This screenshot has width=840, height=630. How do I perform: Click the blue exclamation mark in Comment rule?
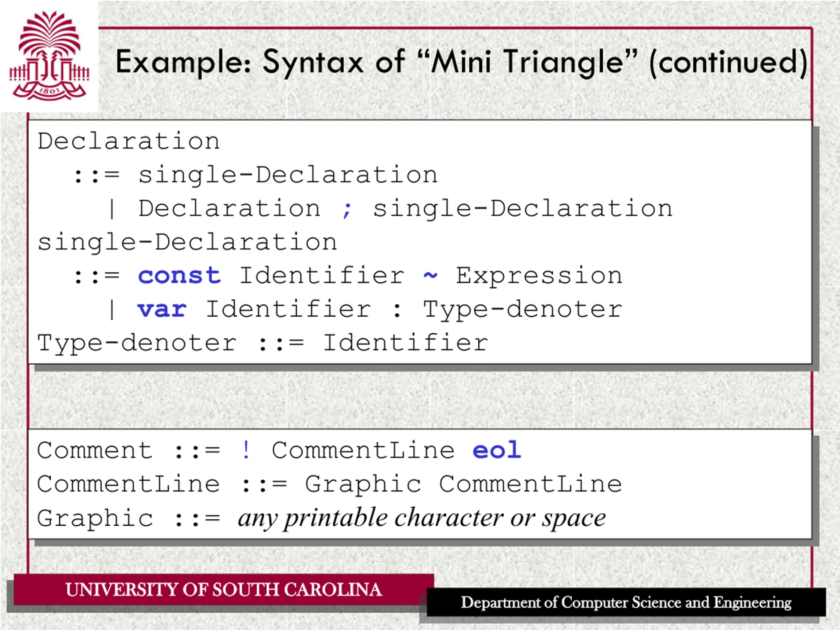[246, 450]
